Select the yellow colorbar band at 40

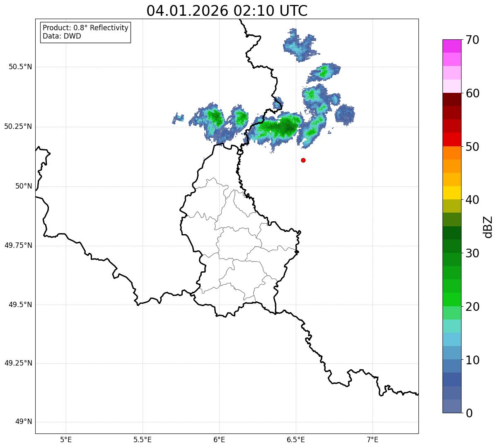tap(452, 193)
